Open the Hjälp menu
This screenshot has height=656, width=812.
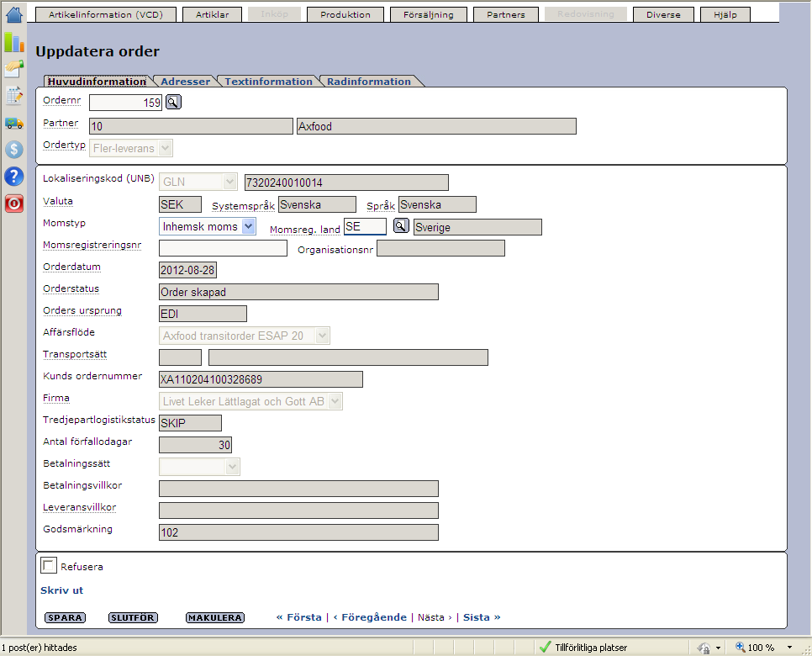[x=725, y=14]
